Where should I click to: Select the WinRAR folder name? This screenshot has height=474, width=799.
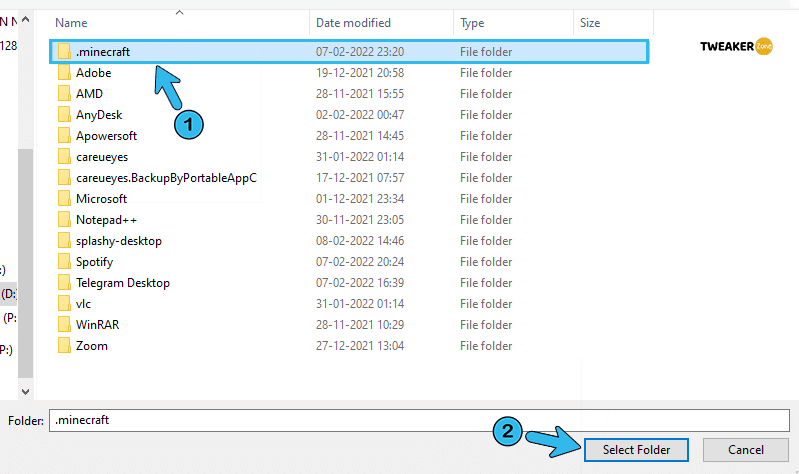[x=97, y=325]
